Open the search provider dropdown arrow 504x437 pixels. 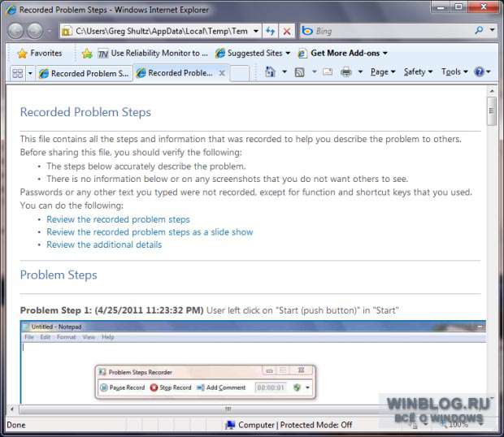(x=492, y=30)
